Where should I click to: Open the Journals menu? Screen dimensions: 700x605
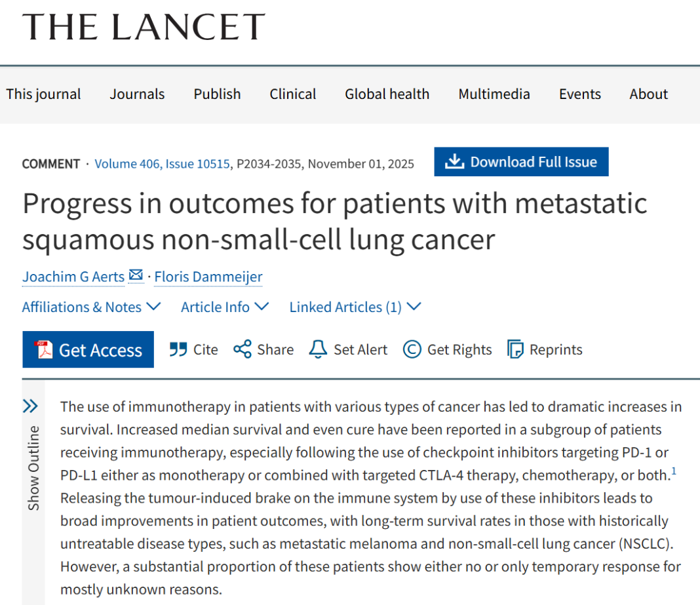click(x=137, y=94)
